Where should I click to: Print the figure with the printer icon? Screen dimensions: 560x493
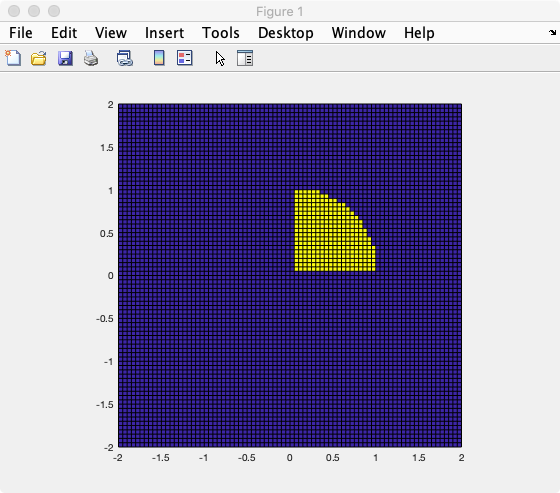(x=91, y=58)
